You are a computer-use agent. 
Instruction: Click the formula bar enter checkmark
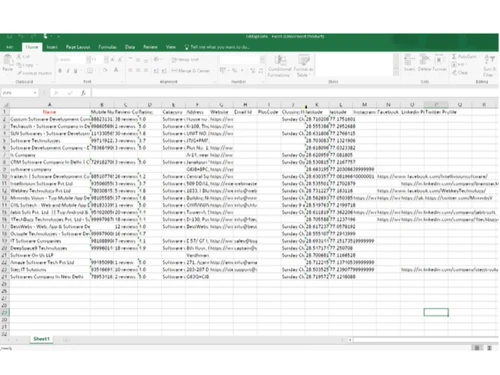[70, 93]
